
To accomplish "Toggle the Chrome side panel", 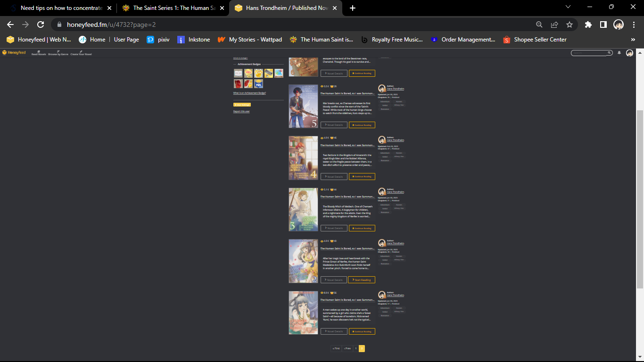I will coord(603,25).
